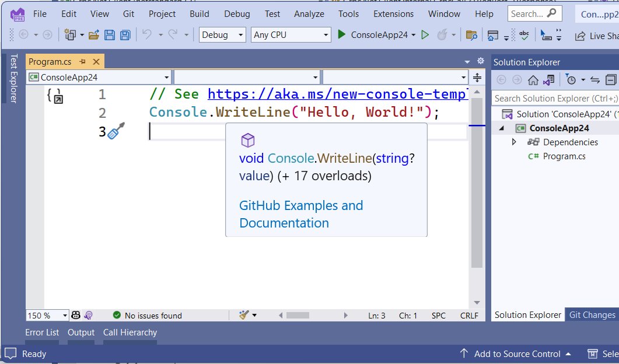Click the Solution Explorer Home icon
The height and width of the screenshot is (364, 619).
[533, 80]
